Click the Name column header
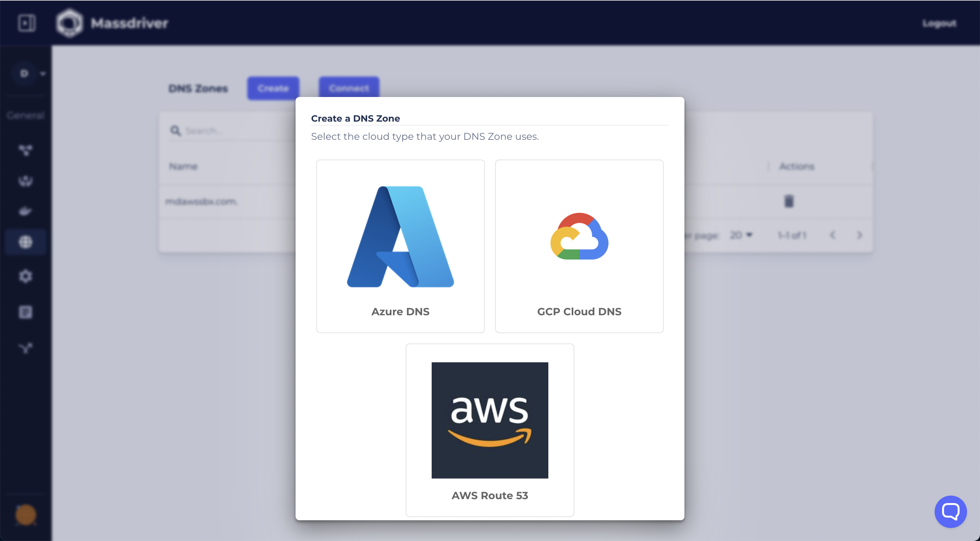This screenshot has width=980, height=541. pos(183,166)
